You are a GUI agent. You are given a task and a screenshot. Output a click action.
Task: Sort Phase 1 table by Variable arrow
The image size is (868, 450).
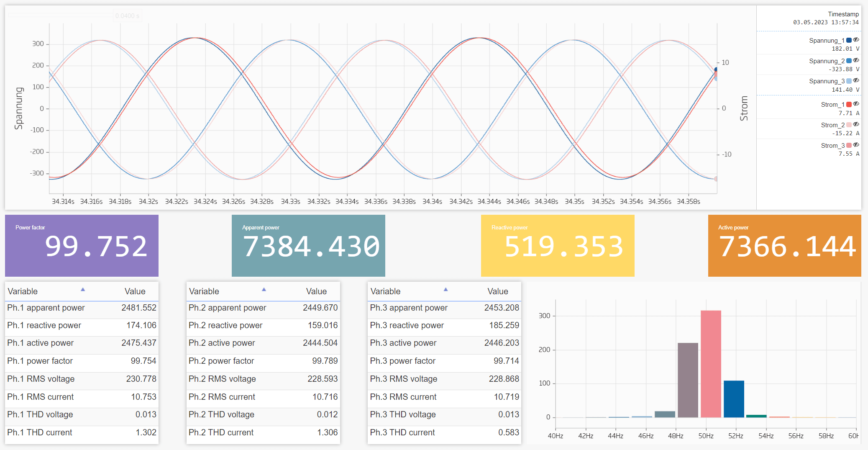coord(83,290)
